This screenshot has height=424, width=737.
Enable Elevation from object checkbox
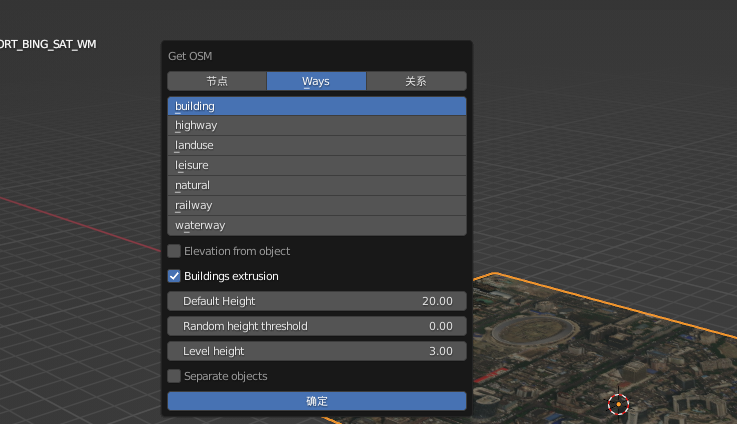(x=174, y=251)
